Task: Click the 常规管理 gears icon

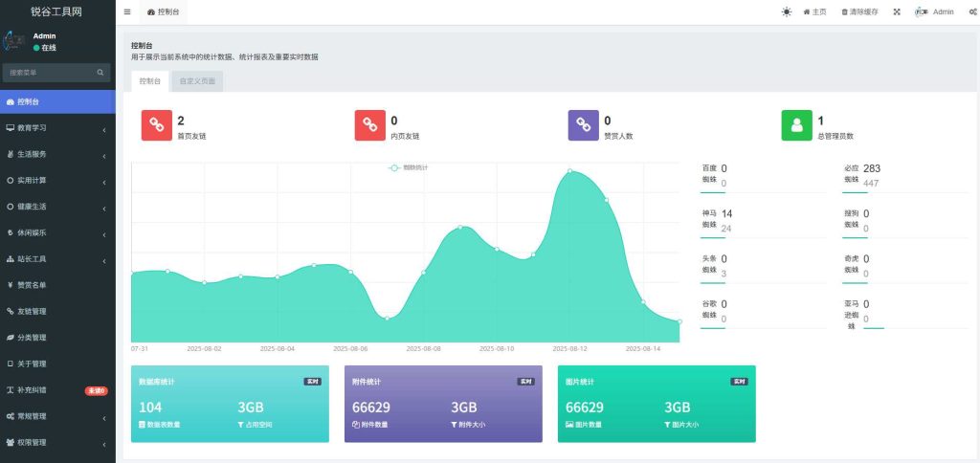Action: click(10, 416)
